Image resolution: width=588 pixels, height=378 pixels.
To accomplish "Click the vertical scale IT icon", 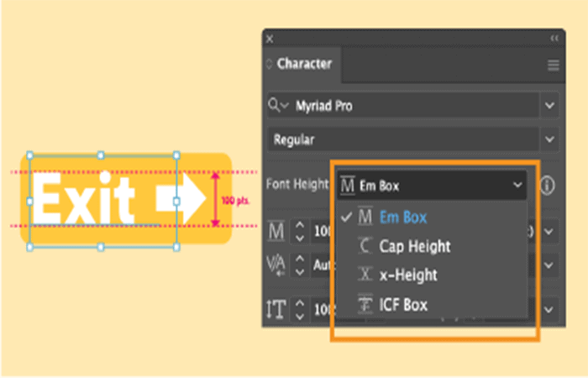I will 276,310.
